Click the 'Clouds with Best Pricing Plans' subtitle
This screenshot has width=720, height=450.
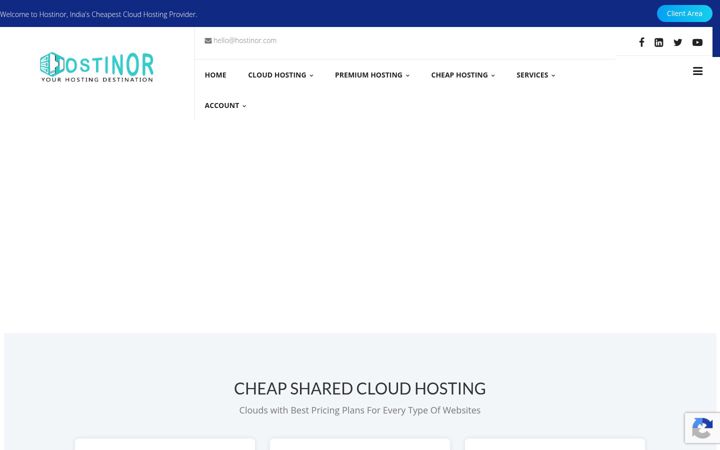[360, 410]
